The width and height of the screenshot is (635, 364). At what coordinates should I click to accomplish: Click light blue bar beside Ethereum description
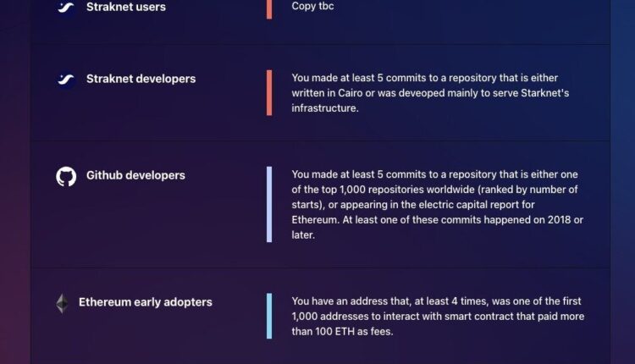(x=269, y=316)
